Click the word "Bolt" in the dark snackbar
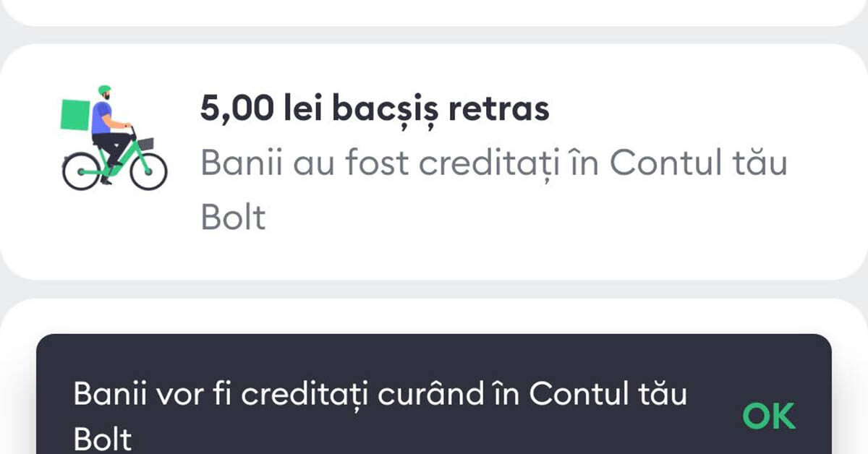This screenshot has width=868, height=454. click(x=103, y=439)
